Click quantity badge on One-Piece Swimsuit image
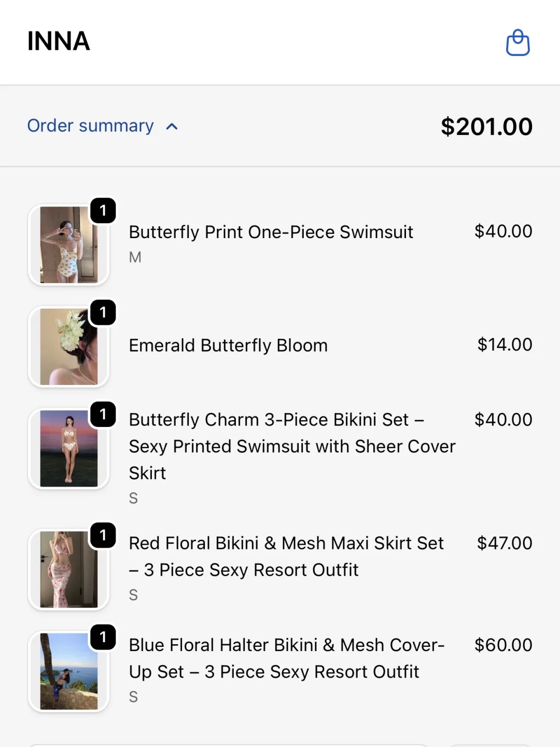 (103, 211)
